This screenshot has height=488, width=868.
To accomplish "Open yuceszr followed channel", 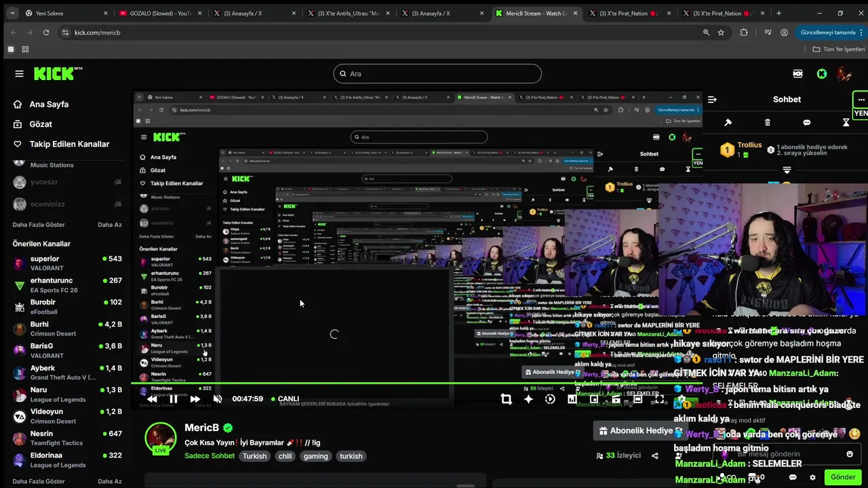I will (x=67, y=182).
